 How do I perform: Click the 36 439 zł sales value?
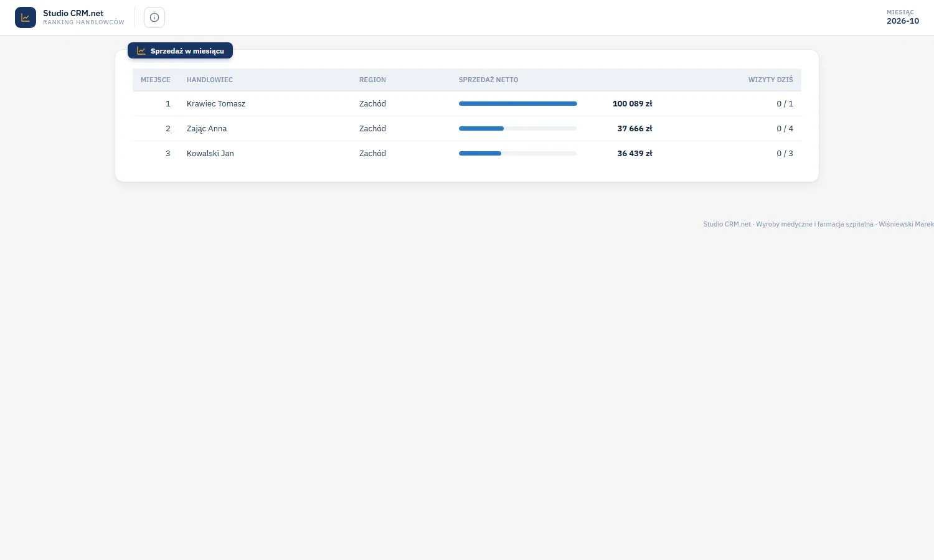(x=635, y=154)
